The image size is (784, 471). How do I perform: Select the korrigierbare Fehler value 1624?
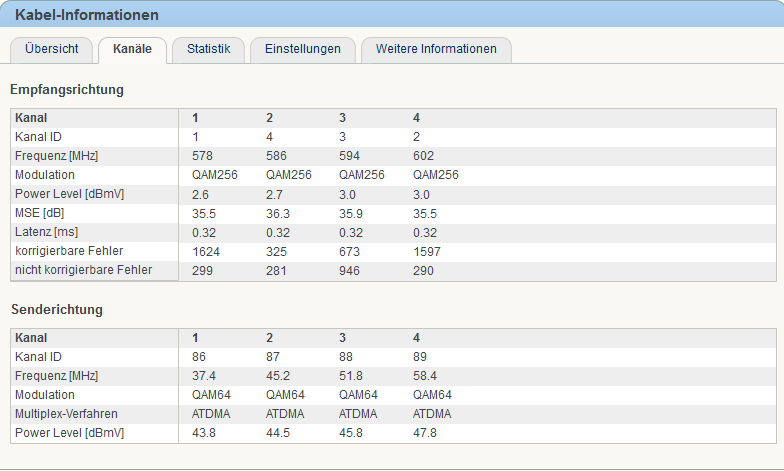click(206, 251)
